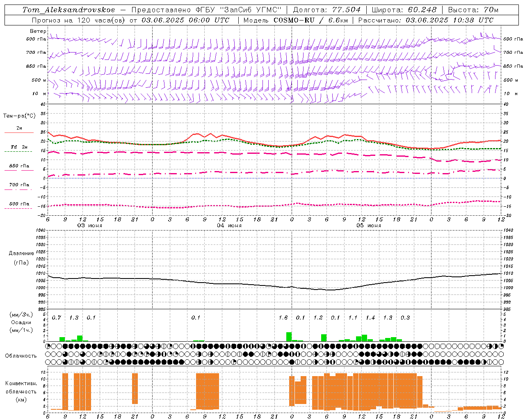This screenshot has height=420, width=525.
Task: Click the tallest green precipitation bar under 1.6
Action: point(289,337)
